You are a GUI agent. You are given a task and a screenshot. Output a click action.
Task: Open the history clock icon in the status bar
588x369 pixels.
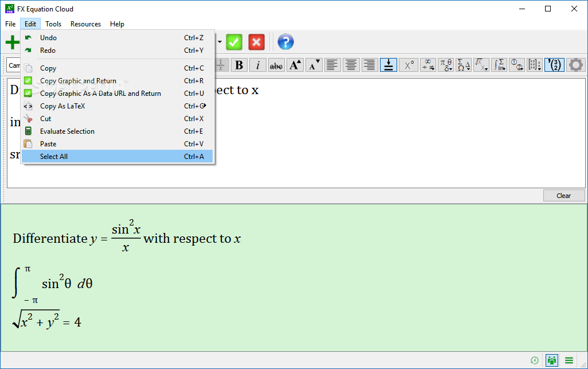[x=535, y=360]
